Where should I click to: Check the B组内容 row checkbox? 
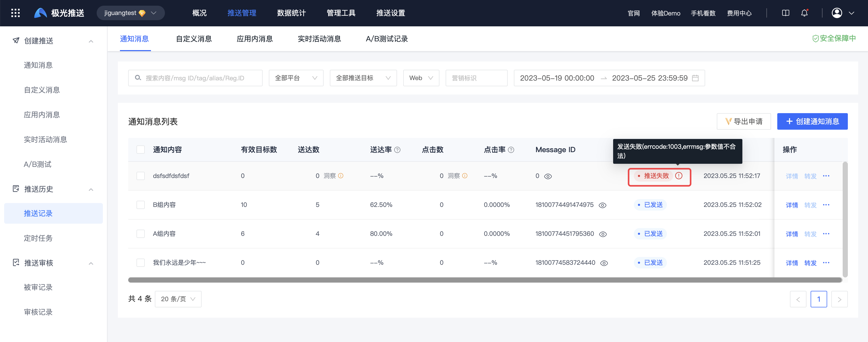pos(141,205)
